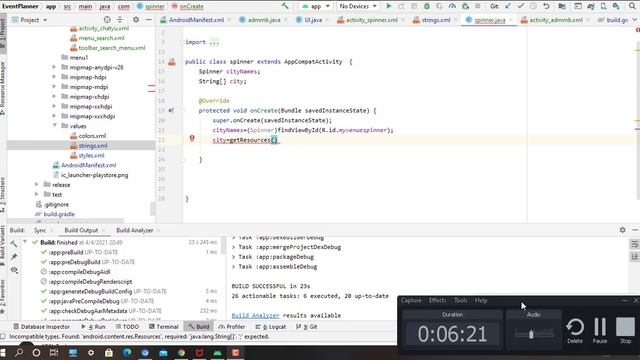The width and height of the screenshot is (640, 360).
Task: Click the Delete icon in the recorder widget
Action: 575,330
